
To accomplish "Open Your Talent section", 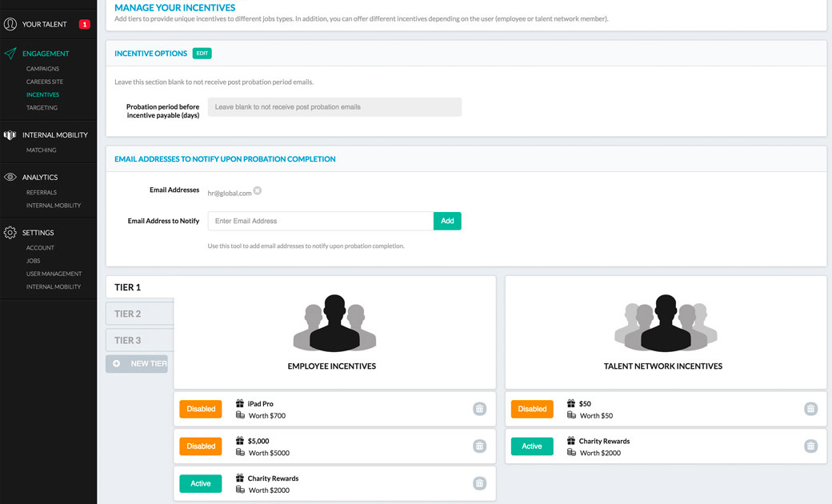I will [45, 25].
